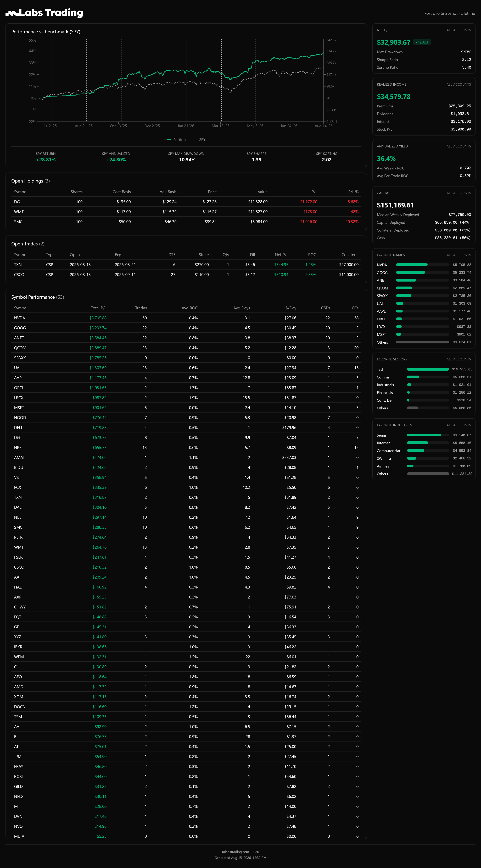Select the Avg Days column header
The width and height of the screenshot is (481, 868).
coord(242,308)
